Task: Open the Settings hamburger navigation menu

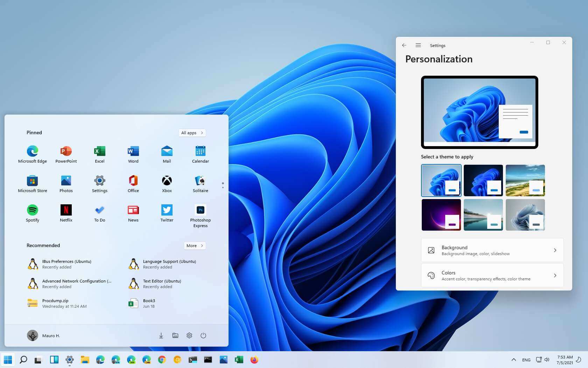Action: pyautogui.click(x=418, y=45)
